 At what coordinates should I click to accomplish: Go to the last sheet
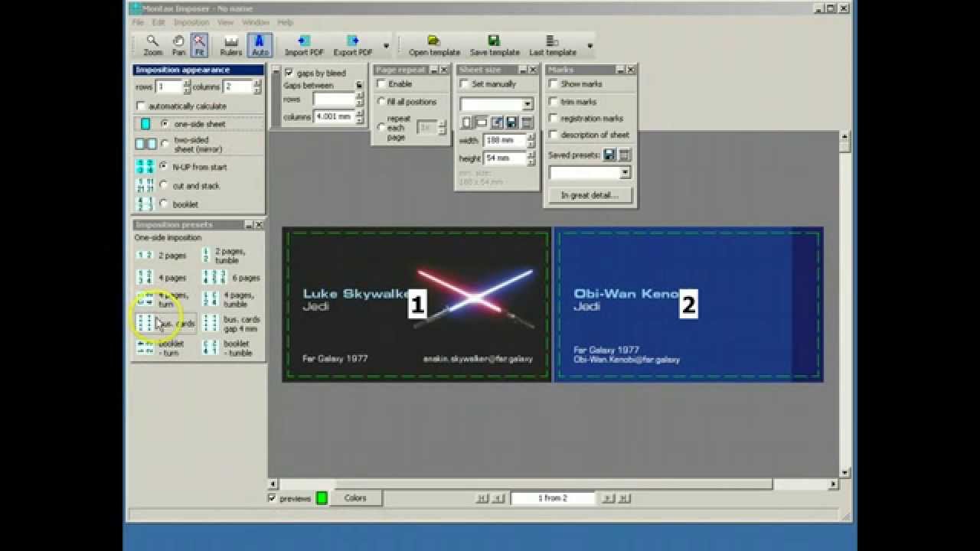(623, 498)
